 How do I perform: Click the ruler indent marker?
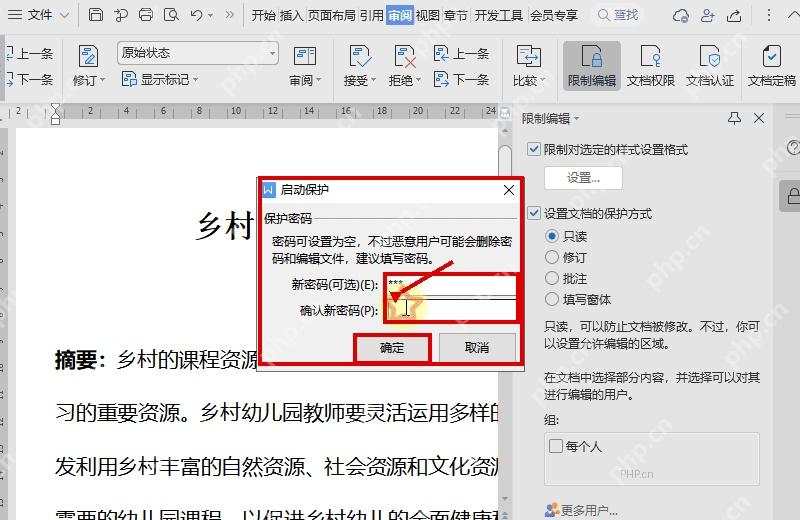[x=56, y=113]
